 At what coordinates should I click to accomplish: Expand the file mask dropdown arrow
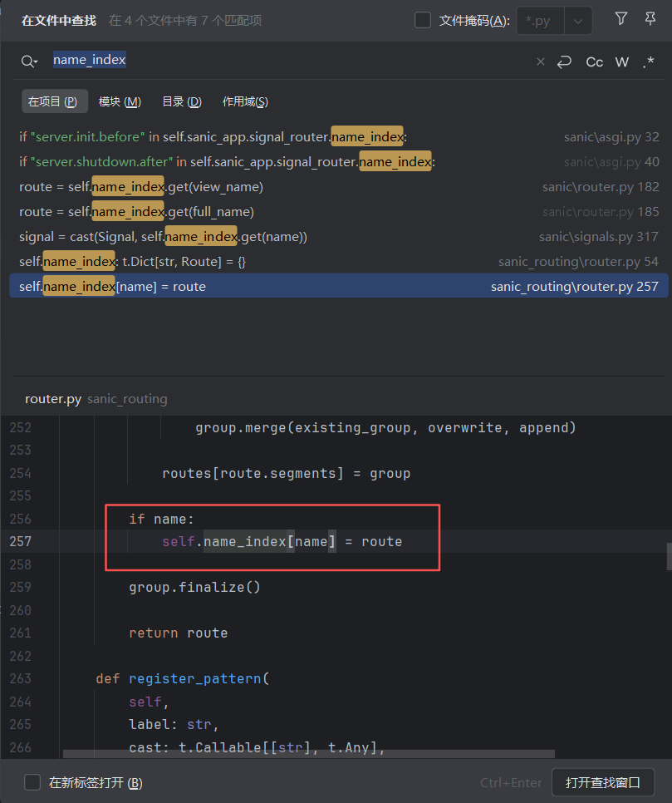point(578,21)
